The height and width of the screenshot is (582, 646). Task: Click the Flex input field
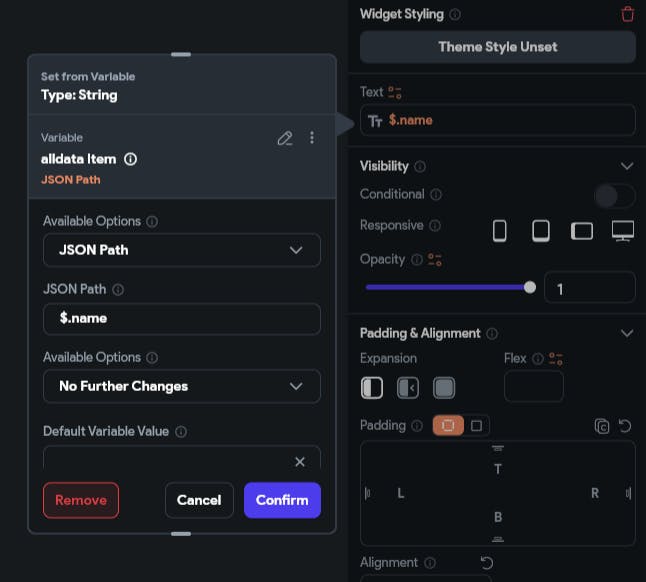(534, 386)
